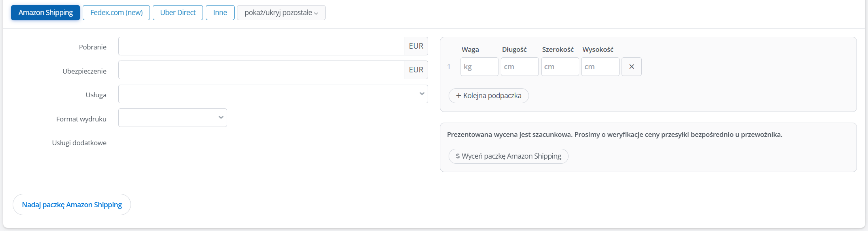Click the Ubezpieczenie amount field
Image resolution: width=868 pixels, height=231 pixels.
(261, 70)
